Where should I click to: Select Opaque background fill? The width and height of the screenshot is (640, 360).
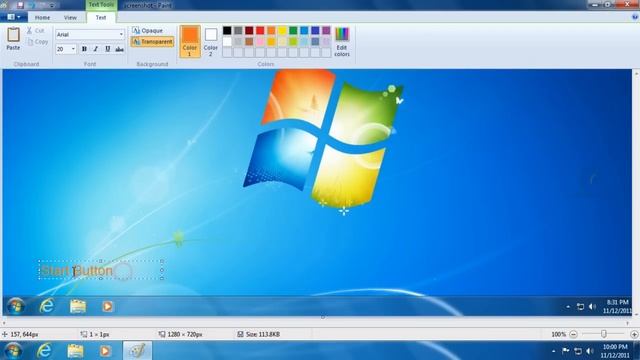tap(148, 31)
